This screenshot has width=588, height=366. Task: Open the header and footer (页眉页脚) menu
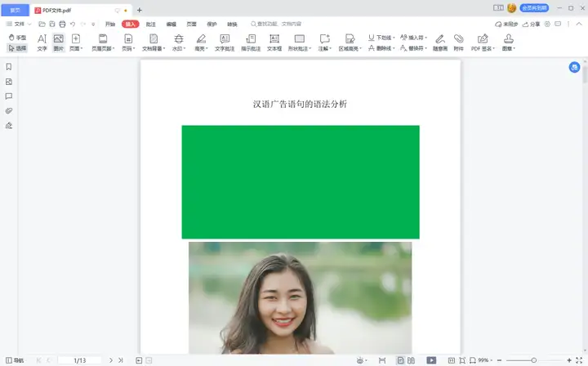tap(103, 42)
